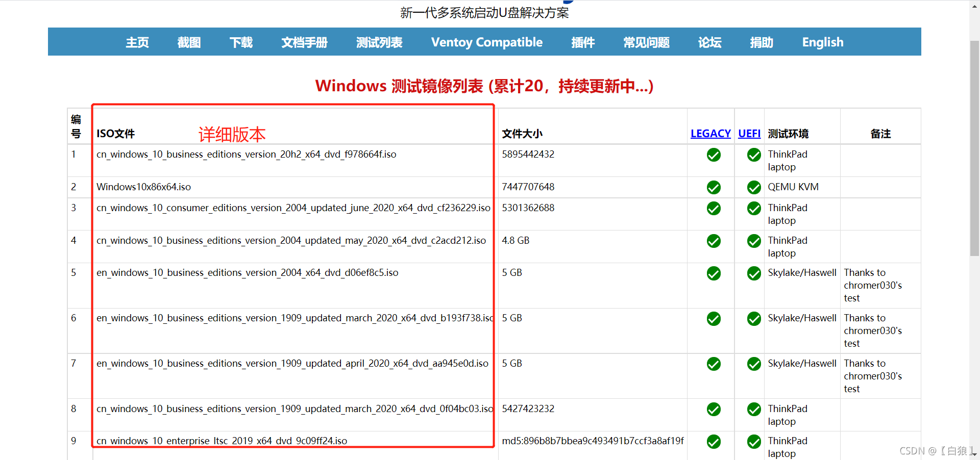Open 常见问题 in the nav bar
This screenshot has width=980, height=460.
point(646,42)
